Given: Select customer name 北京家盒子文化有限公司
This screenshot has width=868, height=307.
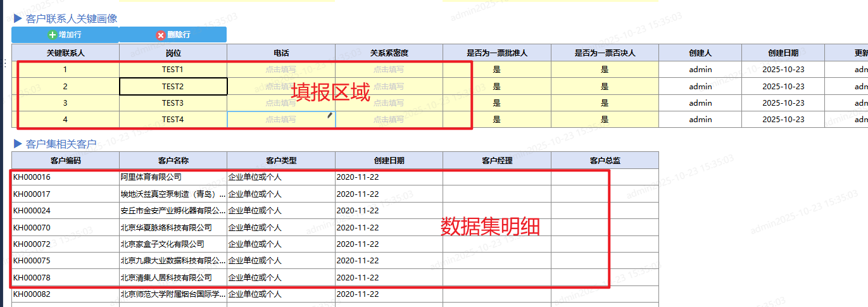Looking at the screenshot, I should point(162,244).
